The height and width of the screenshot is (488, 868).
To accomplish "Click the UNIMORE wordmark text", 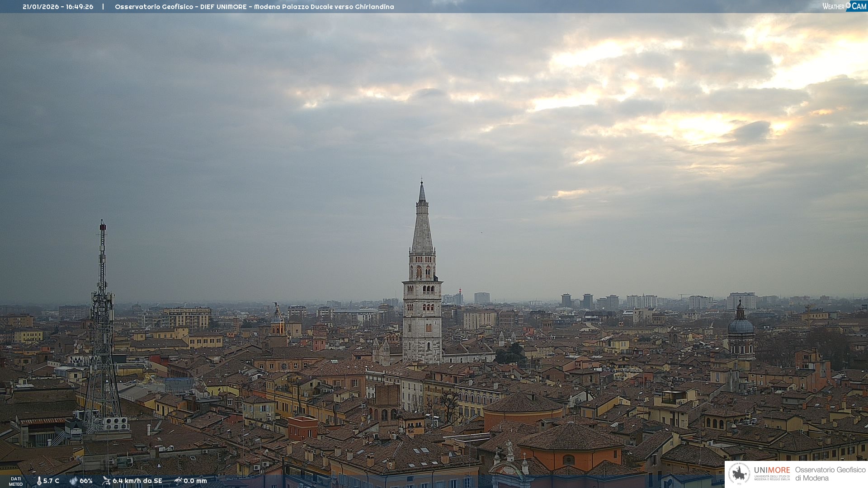I will click(772, 470).
